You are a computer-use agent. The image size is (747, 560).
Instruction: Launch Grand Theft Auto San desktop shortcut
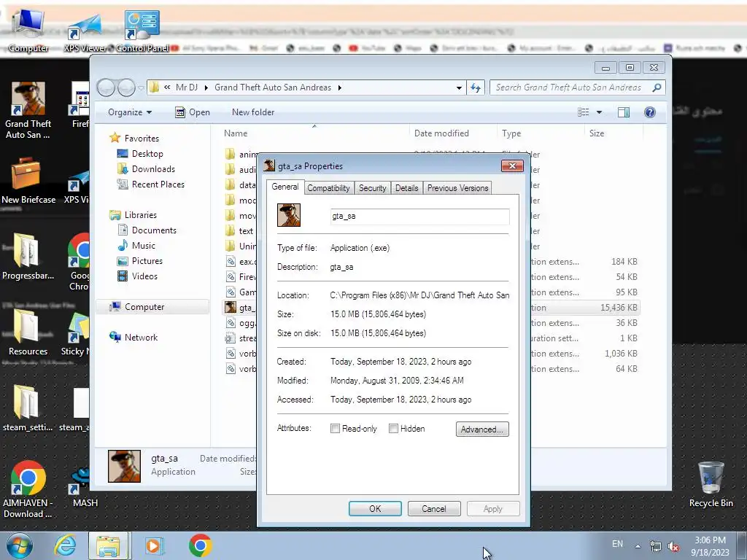(x=28, y=111)
